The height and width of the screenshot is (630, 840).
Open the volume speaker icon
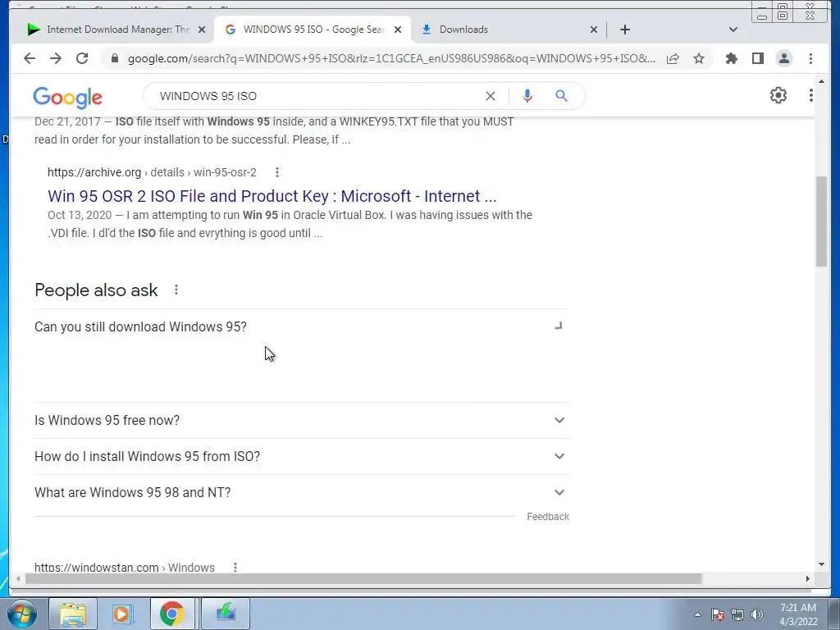[756, 614]
